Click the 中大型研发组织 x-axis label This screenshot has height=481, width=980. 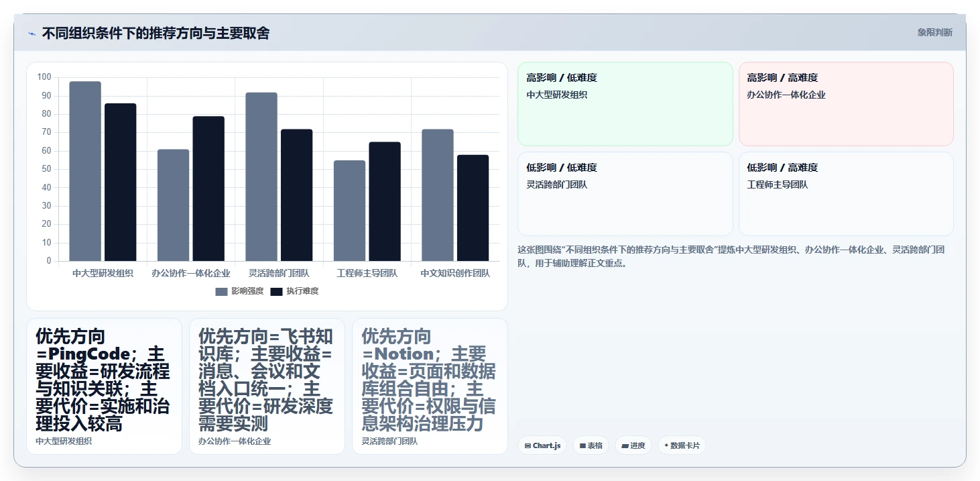tap(103, 273)
